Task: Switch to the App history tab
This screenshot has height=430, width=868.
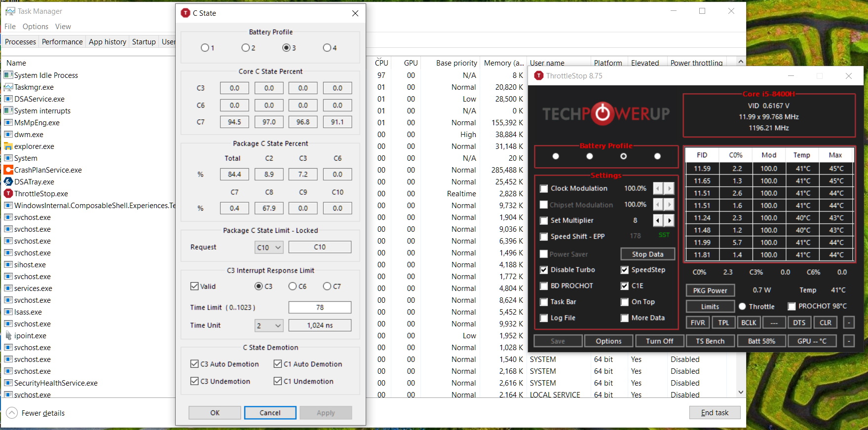Action: pos(108,42)
